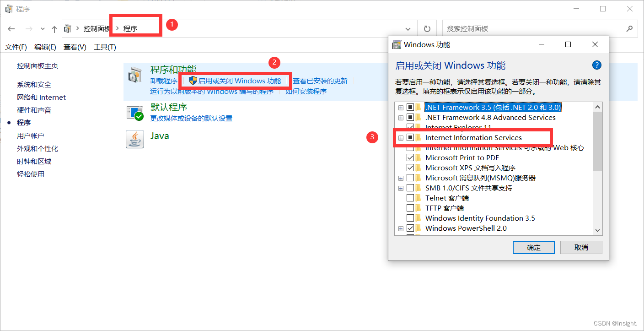The width and height of the screenshot is (644, 331).
Task: Click the 卸载程序 link
Action: (x=164, y=81)
